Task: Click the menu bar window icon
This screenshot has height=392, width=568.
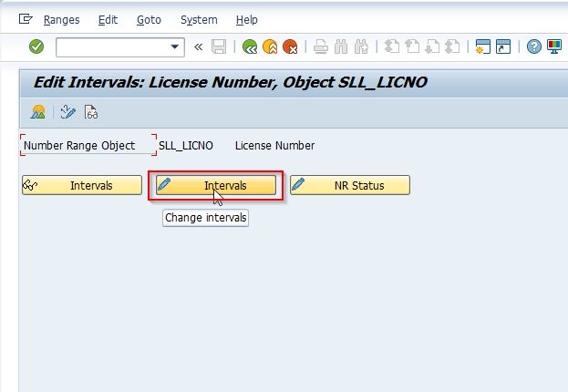Action: pos(26,18)
